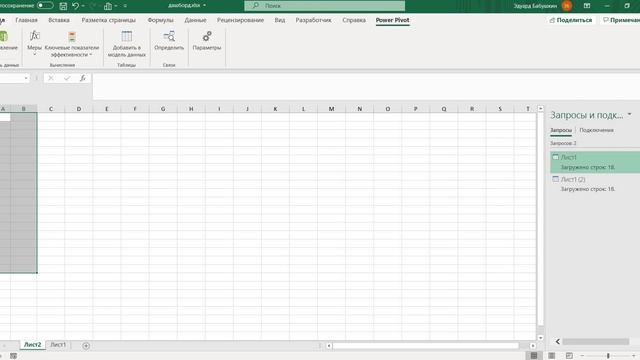Toggle the AutoSave switch
The width and height of the screenshot is (640, 360).
45,6
